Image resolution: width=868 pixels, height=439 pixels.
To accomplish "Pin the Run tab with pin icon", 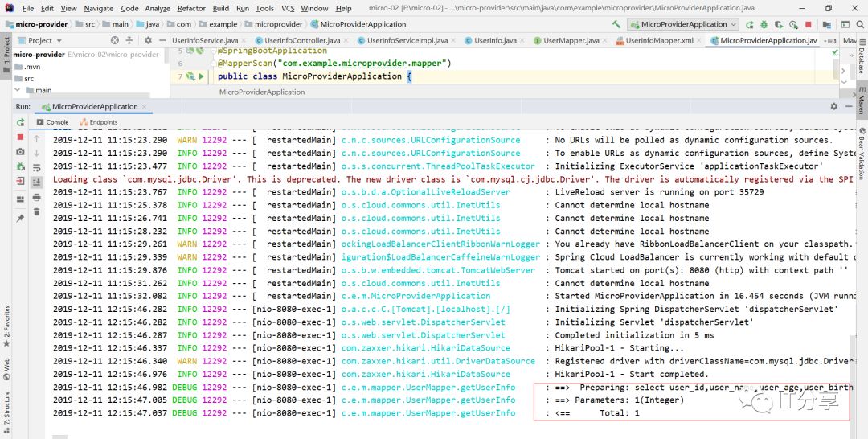I will (20, 218).
